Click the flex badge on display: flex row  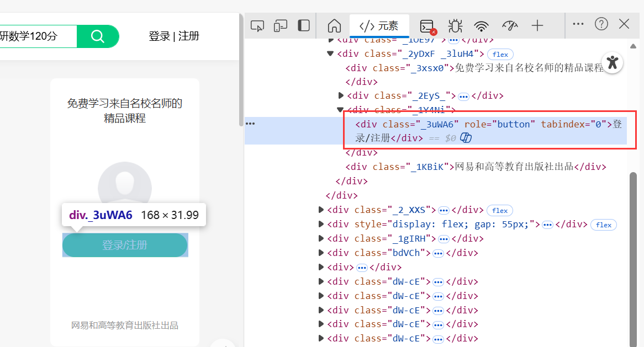coord(603,225)
